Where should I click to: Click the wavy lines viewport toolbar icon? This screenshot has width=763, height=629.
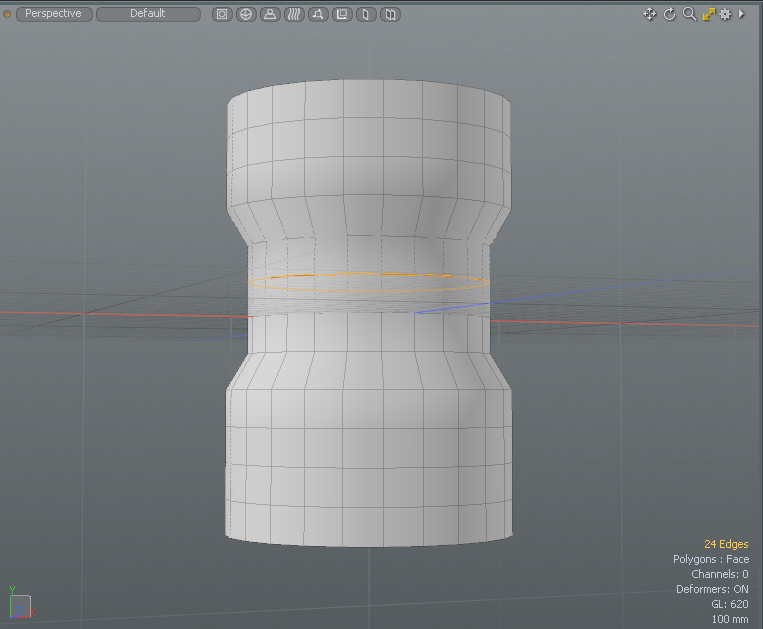[x=294, y=14]
